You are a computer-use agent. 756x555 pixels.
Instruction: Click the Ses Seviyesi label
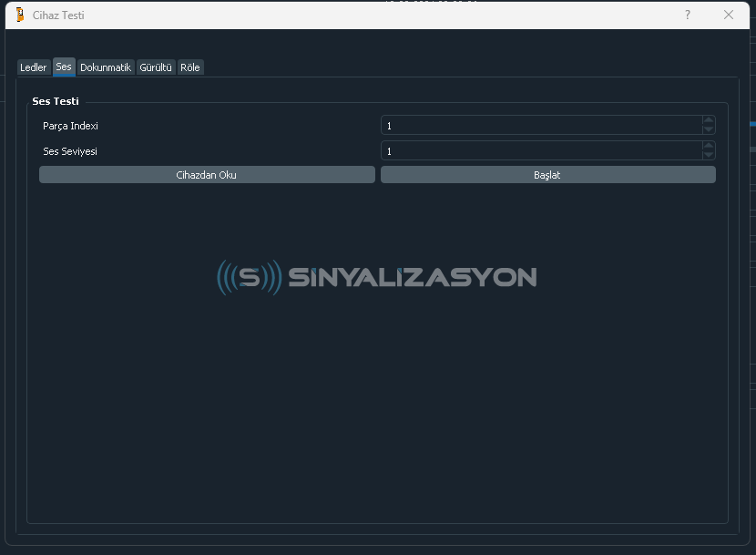(x=70, y=151)
